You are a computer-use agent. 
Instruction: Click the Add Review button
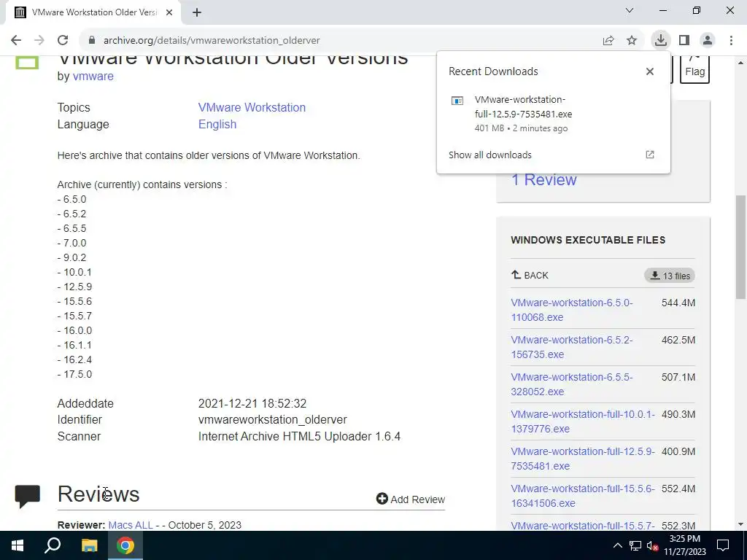(410, 499)
